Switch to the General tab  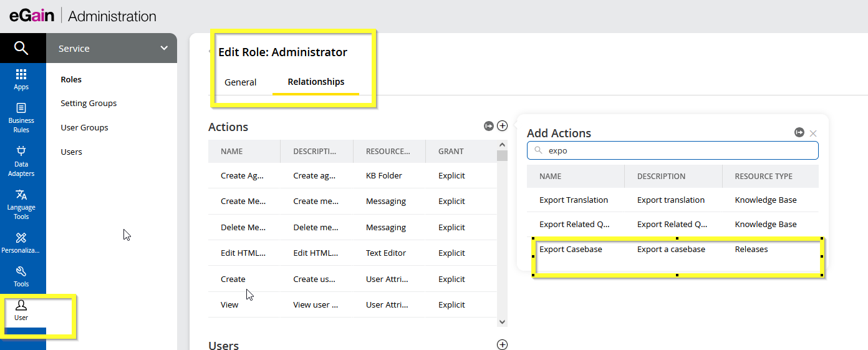pyautogui.click(x=241, y=82)
